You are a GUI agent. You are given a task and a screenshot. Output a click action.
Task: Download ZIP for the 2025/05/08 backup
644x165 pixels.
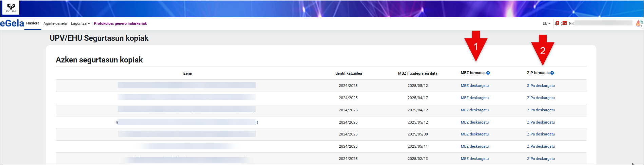point(541,134)
